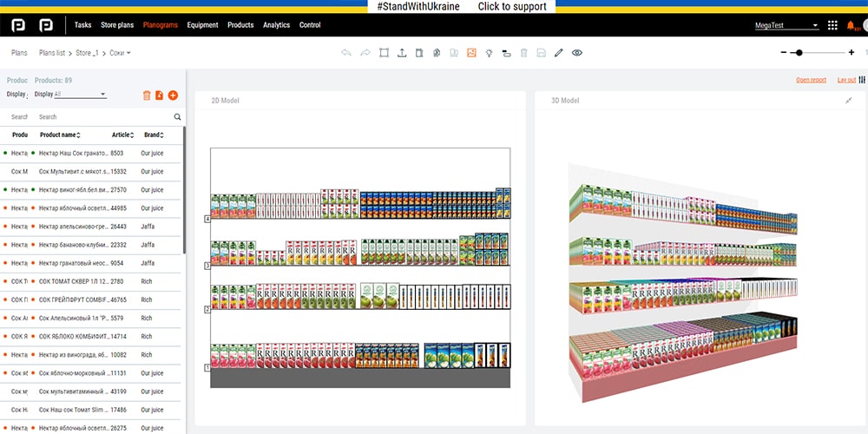Viewport: 868px width, 434px height.
Task: Toggle the eye preview icon in toolbar
Action: pyautogui.click(x=577, y=53)
